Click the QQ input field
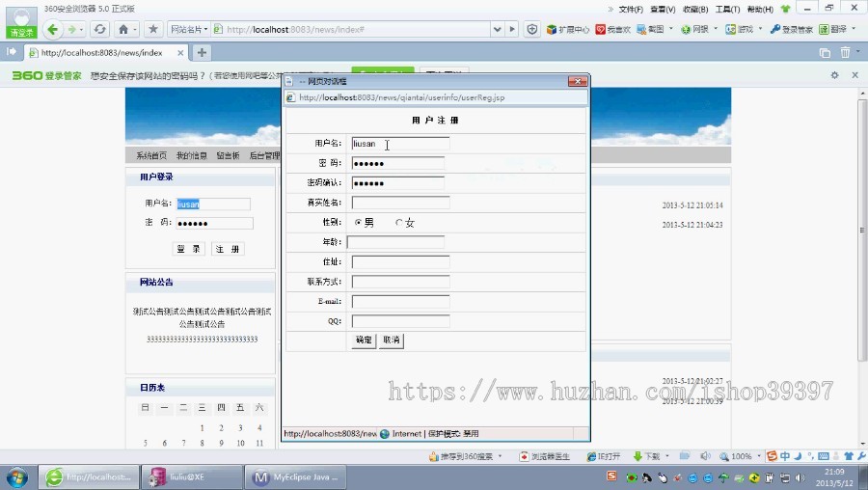This screenshot has height=490, width=868. [401, 321]
